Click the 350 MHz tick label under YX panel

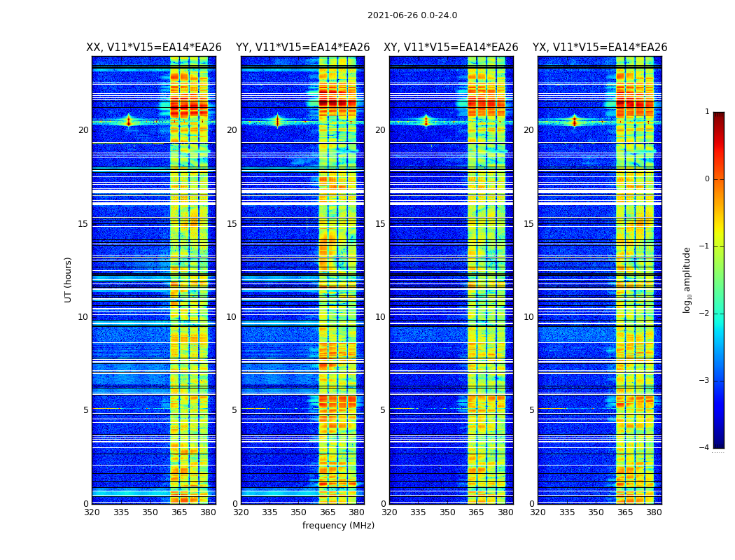click(x=596, y=512)
